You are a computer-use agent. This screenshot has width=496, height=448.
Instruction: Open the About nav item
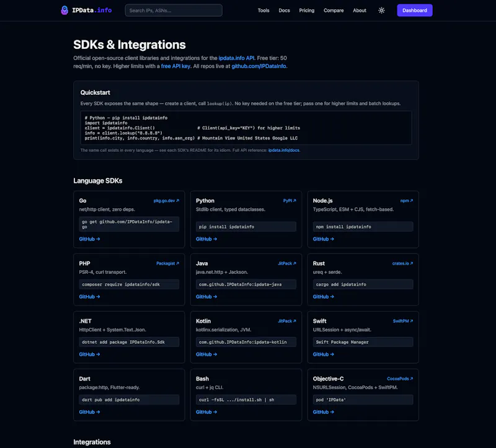pyautogui.click(x=360, y=11)
